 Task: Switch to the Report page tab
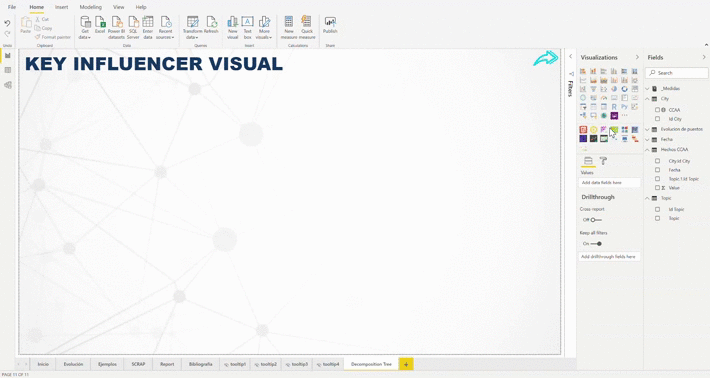click(x=167, y=364)
